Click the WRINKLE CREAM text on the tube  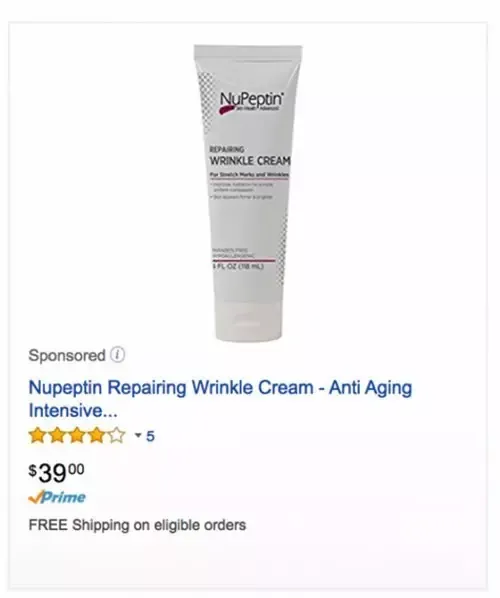[x=250, y=161]
